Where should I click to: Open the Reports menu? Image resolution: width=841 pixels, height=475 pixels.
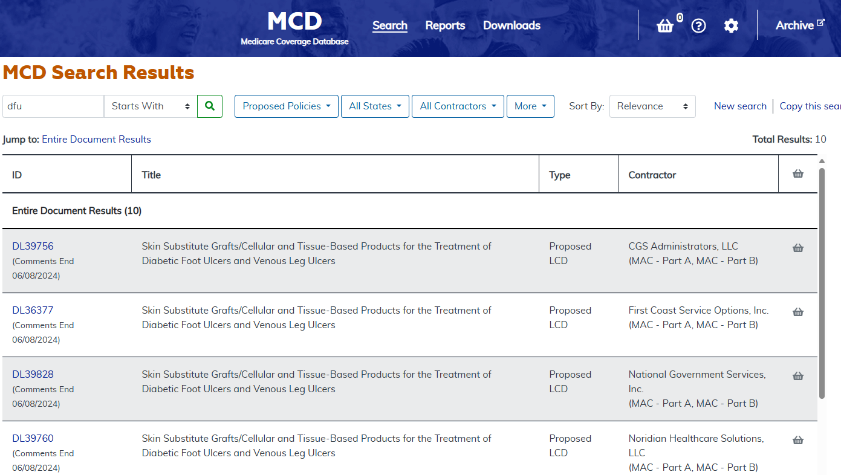pyautogui.click(x=445, y=25)
